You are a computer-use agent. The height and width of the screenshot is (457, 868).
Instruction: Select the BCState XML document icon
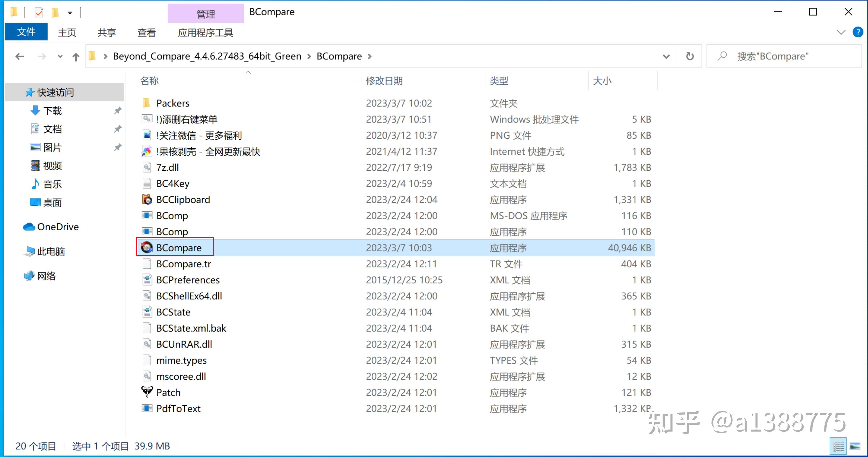click(x=147, y=312)
